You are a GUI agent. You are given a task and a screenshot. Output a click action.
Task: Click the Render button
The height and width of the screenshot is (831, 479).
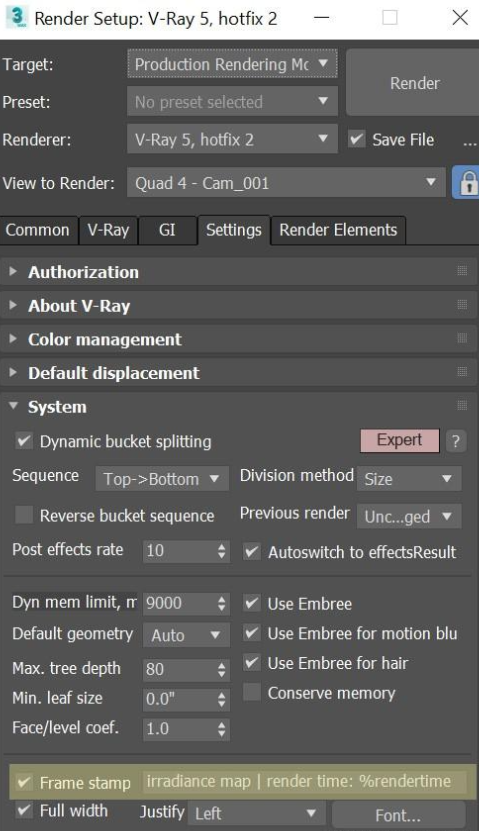414,83
